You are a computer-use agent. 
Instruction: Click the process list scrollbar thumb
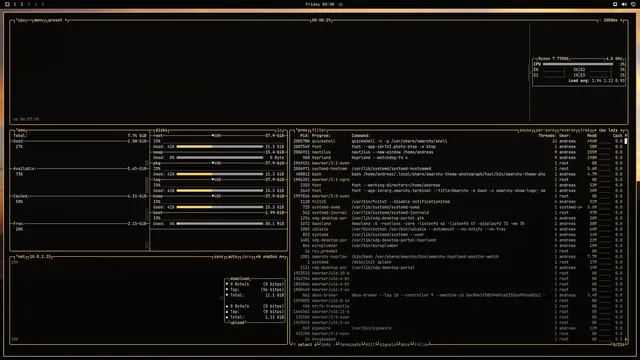(626, 141)
